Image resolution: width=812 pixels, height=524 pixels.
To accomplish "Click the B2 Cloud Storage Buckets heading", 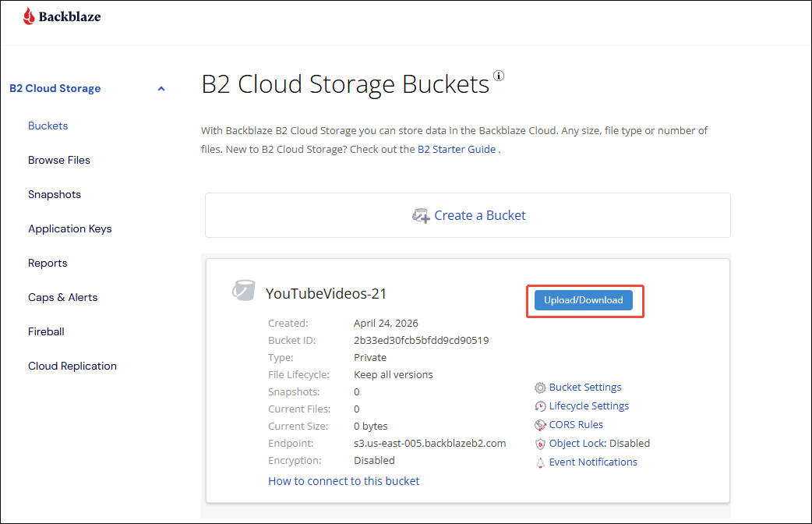I will 345,84.
